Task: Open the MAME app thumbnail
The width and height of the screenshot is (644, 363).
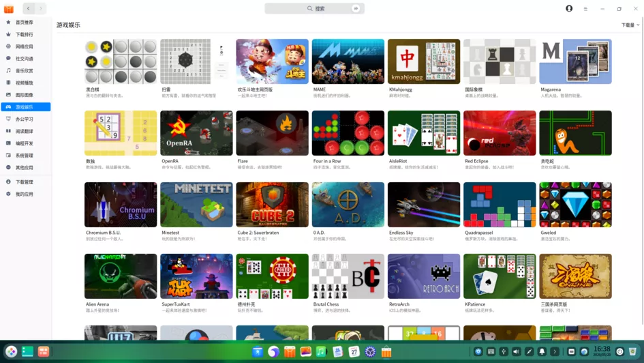Action: [348, 61]
